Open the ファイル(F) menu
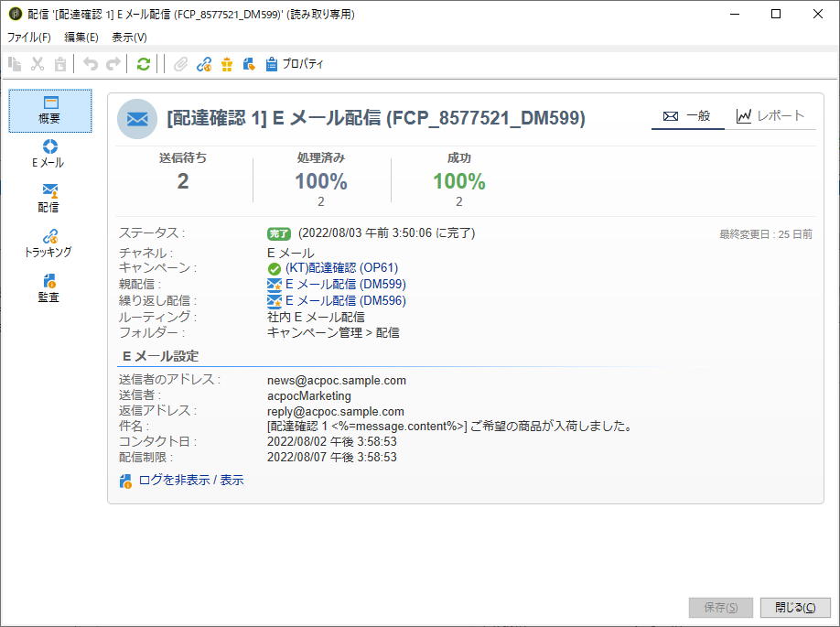This screenshot has height=627, width=840. click(x=29, y=38)
